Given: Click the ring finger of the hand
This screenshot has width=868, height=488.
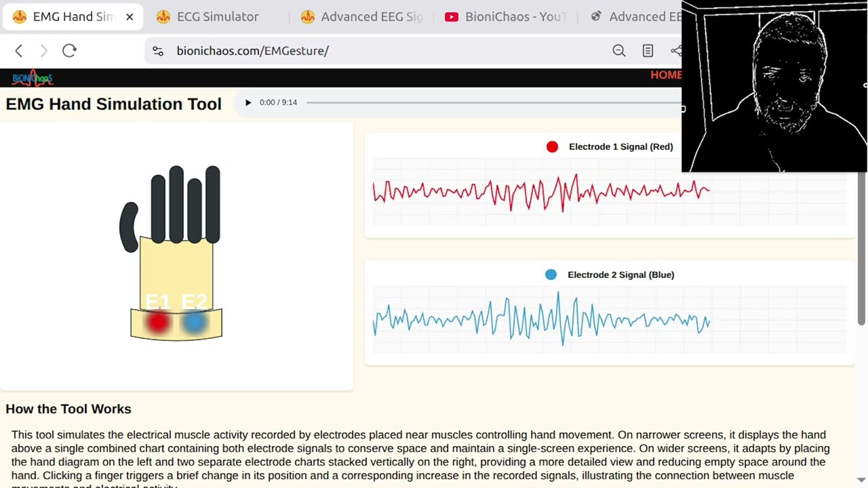Looking at the screenshot, I should [195, 210].
